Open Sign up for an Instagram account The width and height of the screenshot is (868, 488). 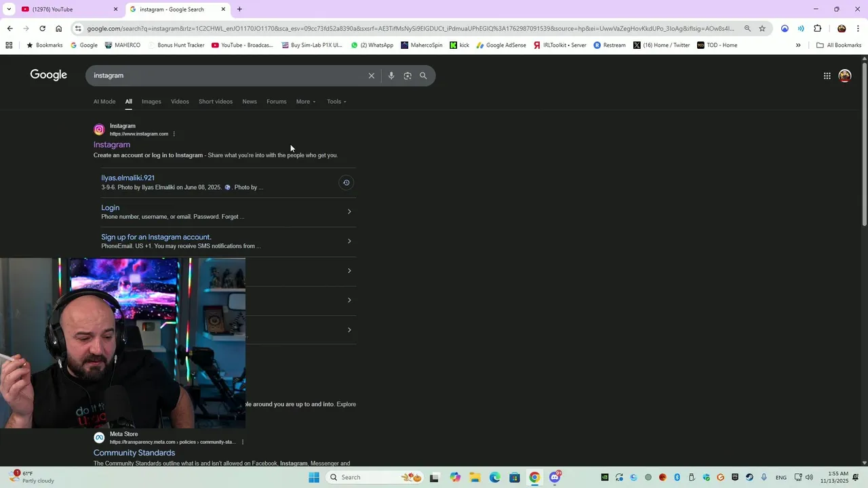point(157,237)
